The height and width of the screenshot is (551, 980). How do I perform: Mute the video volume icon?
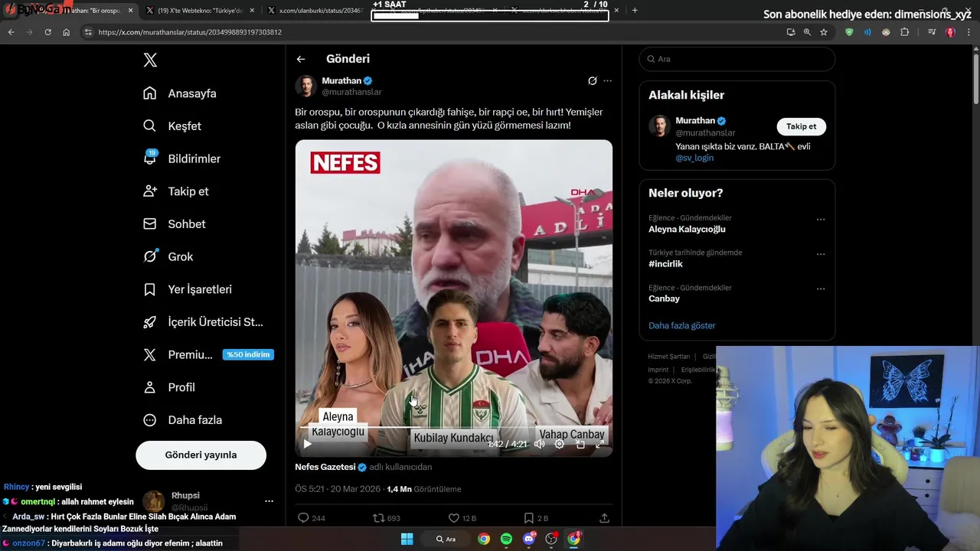540,444
